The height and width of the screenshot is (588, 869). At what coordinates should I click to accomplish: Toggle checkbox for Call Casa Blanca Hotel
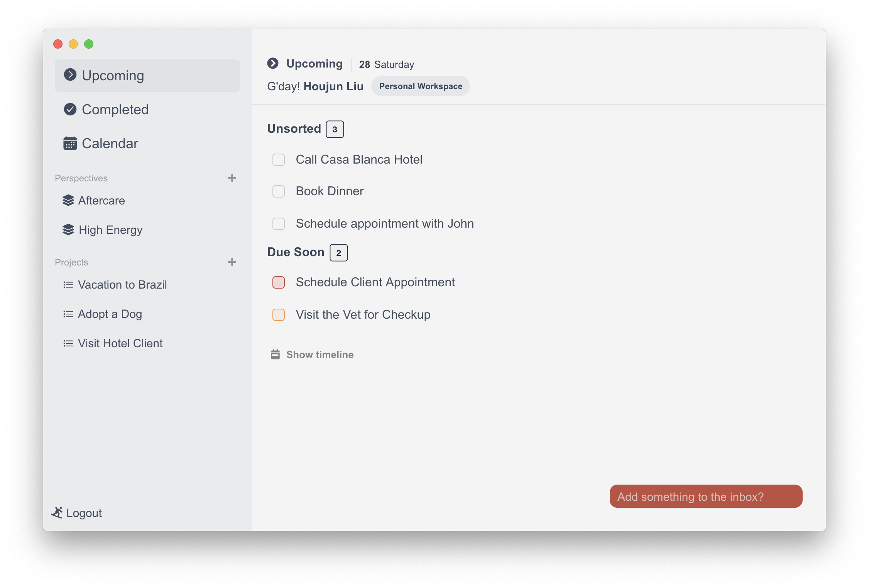click(x=278, y=159)
